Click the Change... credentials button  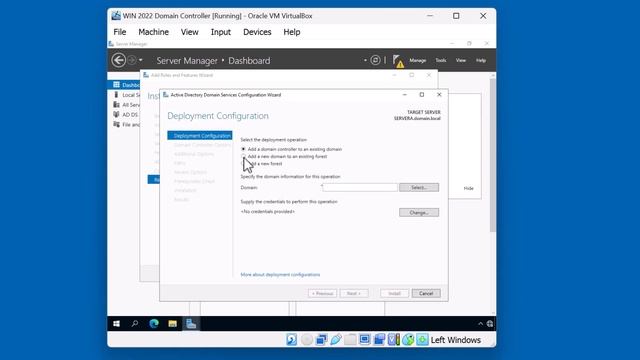point(419,212)
